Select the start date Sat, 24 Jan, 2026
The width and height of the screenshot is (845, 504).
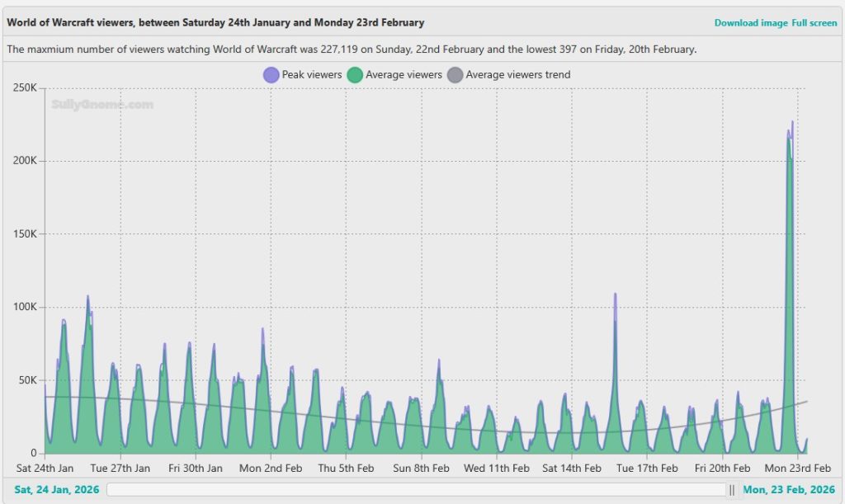pyautogui.click(x=57, y=490)
